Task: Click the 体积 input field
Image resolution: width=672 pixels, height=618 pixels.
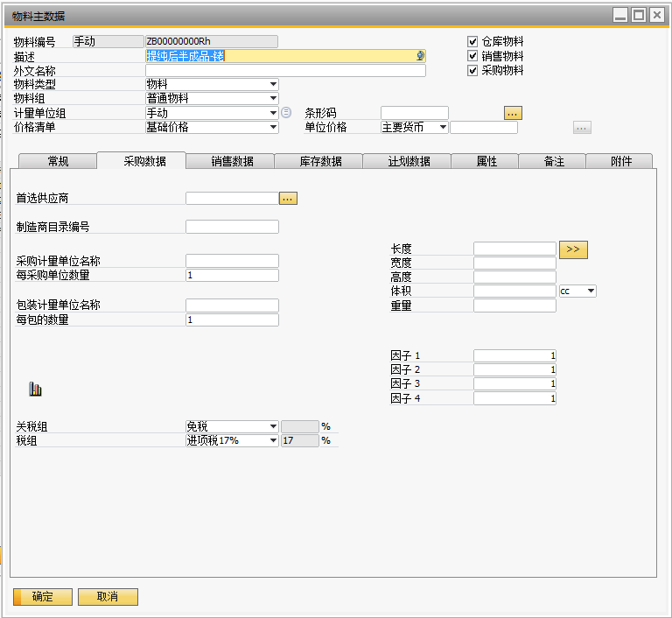Action: [514, 291]
